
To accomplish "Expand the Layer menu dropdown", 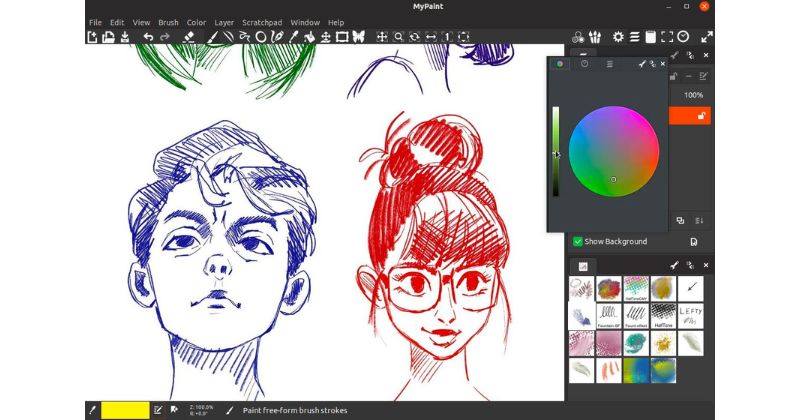I will click(224, 22).
